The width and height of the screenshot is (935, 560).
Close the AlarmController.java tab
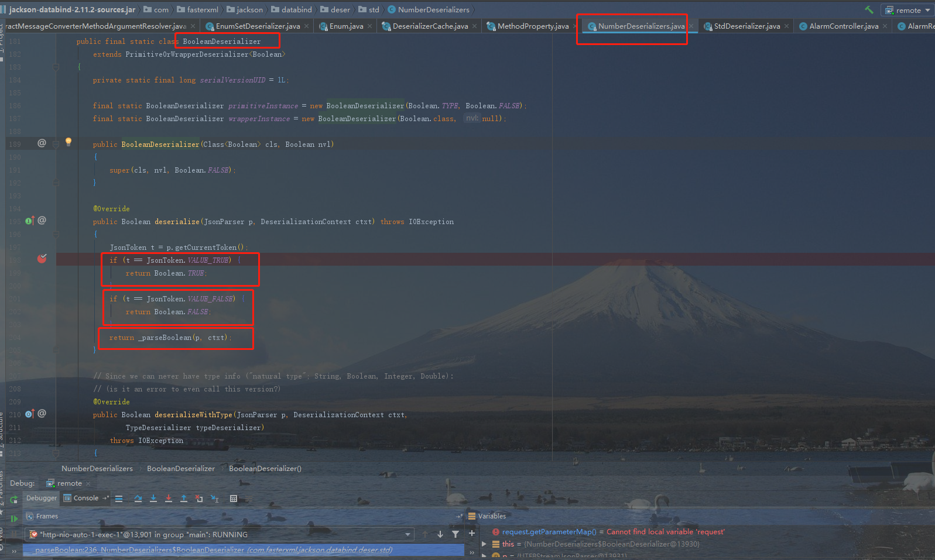pyautogui.click(x=885, y=26)
